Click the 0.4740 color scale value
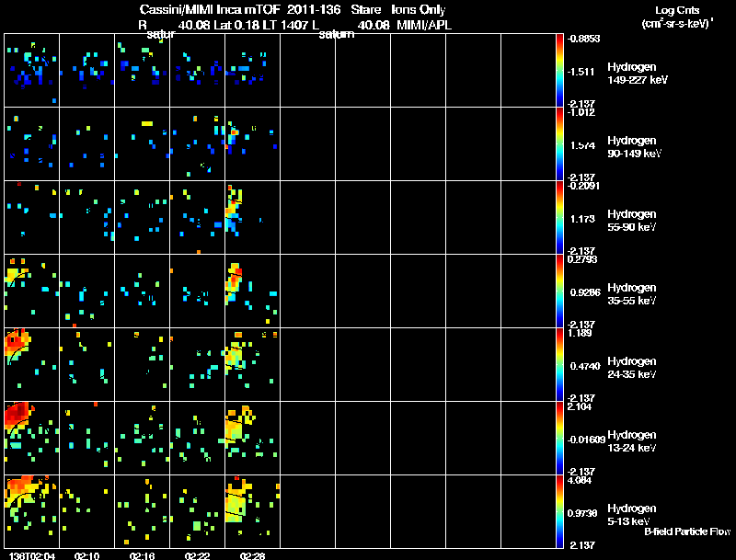The height and width of the screenshot is (560, 736). tap(585, 366)
